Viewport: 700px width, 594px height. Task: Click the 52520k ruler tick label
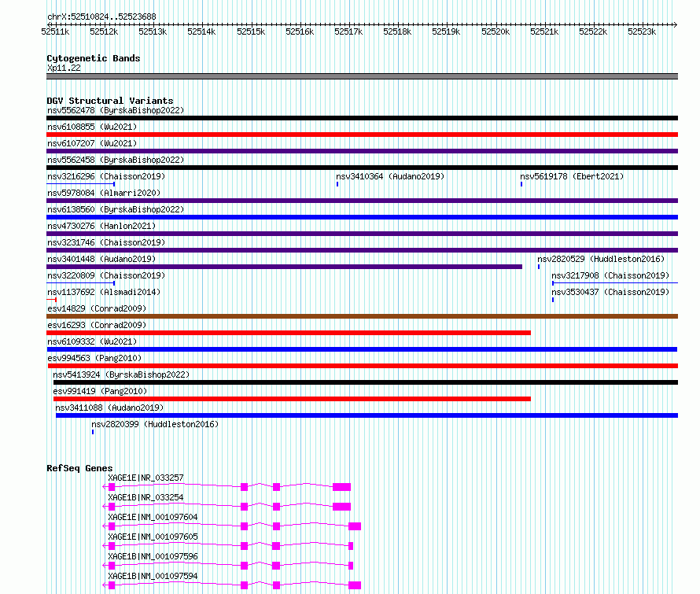pos(495,31)
